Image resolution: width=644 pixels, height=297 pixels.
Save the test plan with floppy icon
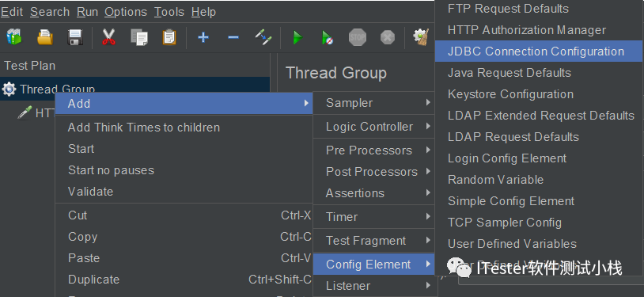pos(76,37)
